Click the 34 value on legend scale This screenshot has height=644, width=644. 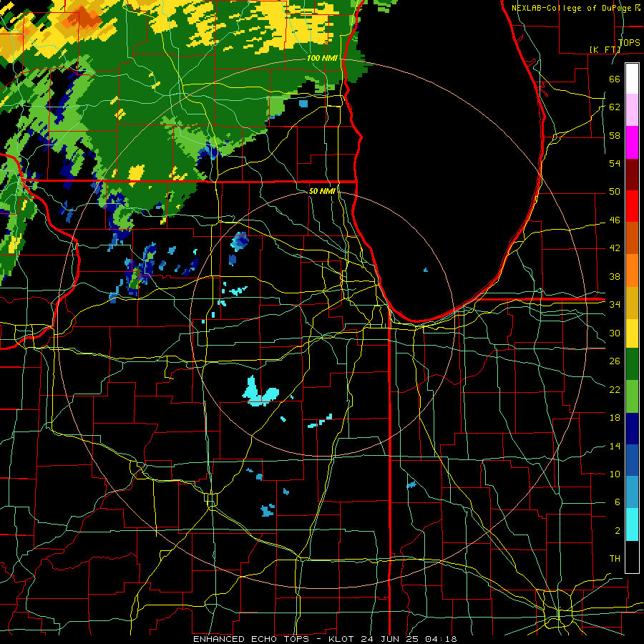click(615, 305)
